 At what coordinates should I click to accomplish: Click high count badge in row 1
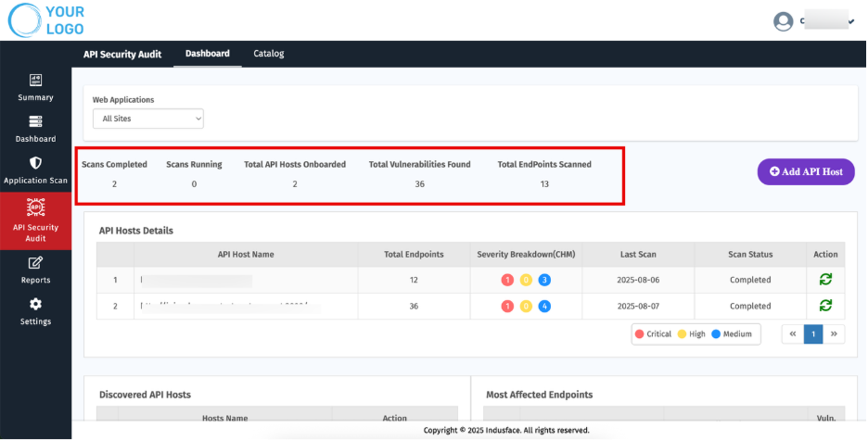coord(526,281)
